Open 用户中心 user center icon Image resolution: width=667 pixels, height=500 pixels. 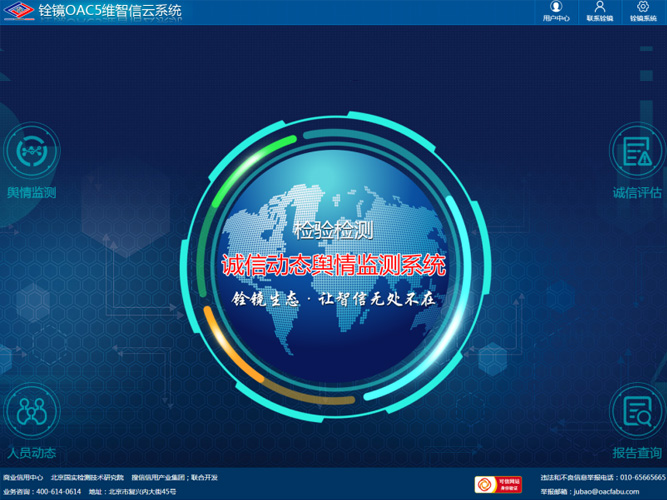pyautogui.click(x=556, y=8)
